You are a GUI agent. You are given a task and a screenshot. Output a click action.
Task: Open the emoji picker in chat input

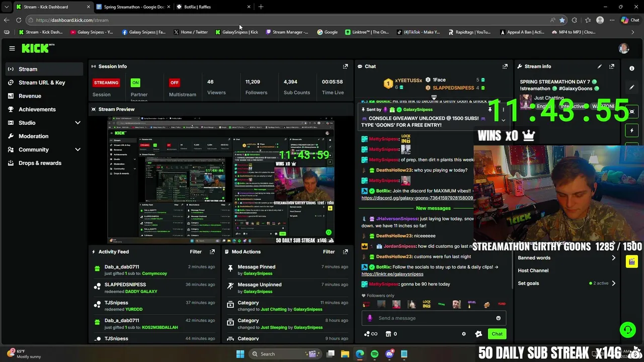[498, 318]
